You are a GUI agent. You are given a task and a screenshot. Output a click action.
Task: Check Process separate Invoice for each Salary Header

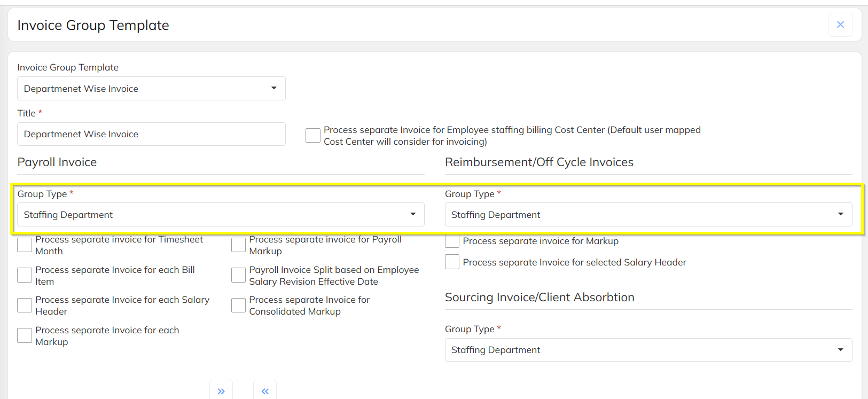[x=25, y=305]
